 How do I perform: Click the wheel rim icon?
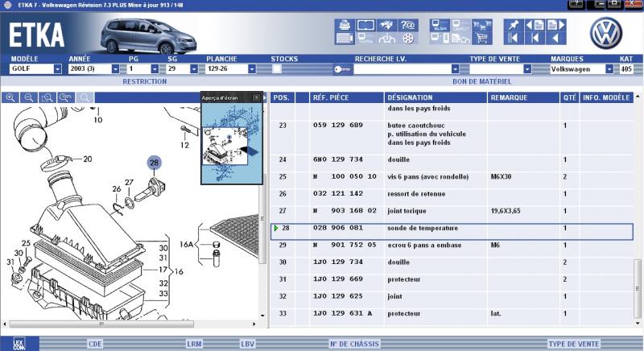[408, 39]
